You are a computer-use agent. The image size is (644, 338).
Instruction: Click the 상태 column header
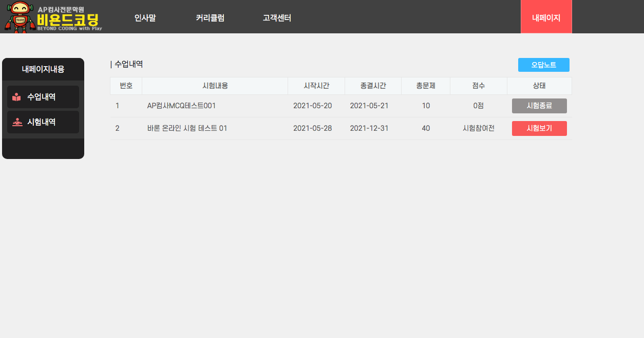[x=539, y=86]
